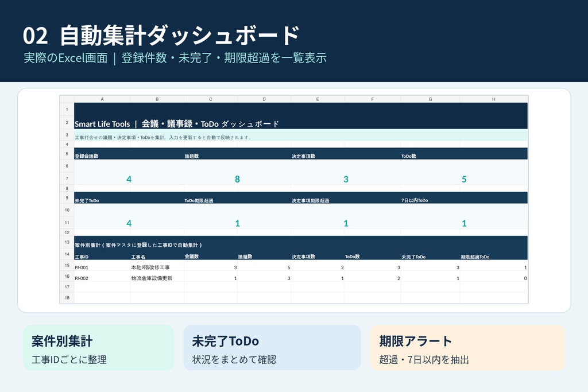The width and height of the screenshot is (588, 392).
Task: Click the description line starting with '工事打合せの議題'
Action: (x=163, y=138)
